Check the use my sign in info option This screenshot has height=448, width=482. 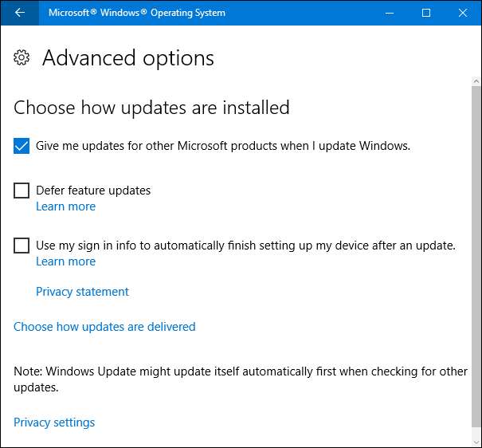coord(22,246)
